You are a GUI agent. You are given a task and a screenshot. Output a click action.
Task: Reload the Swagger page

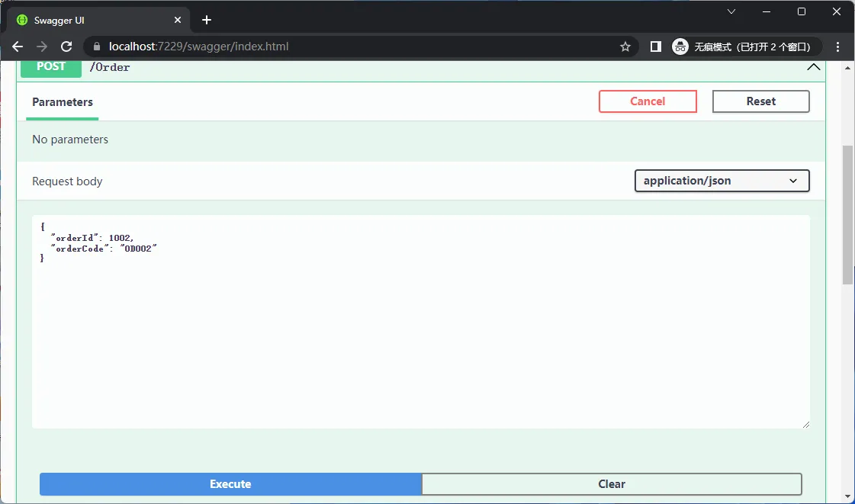66,47
